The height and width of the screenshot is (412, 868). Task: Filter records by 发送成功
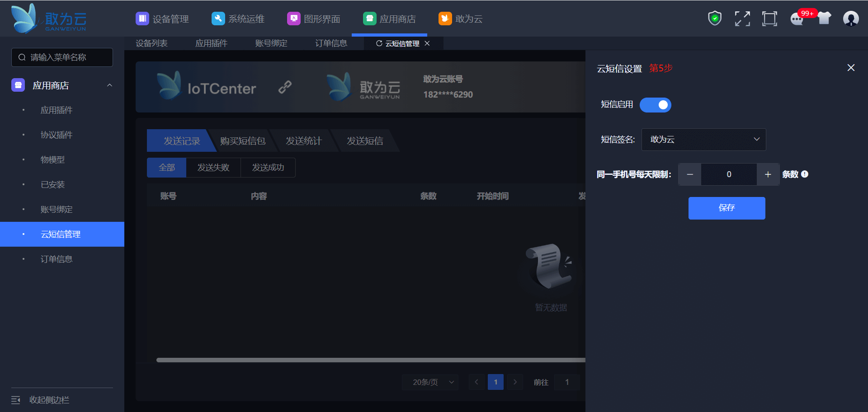(x=268, y=168)
